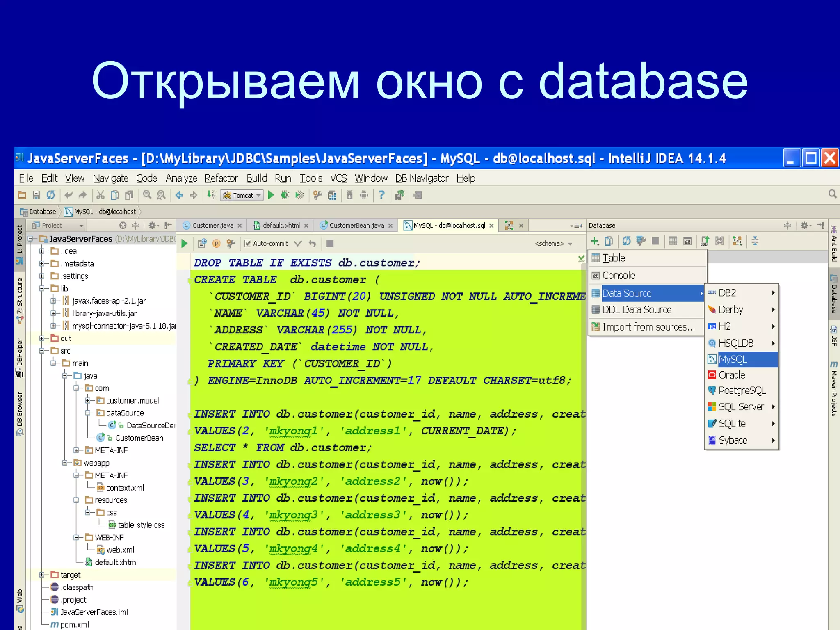The width and height of the screenshot is (840, 630).
Task: Click the Project panel settings gear icon
Action: point(153,225)
